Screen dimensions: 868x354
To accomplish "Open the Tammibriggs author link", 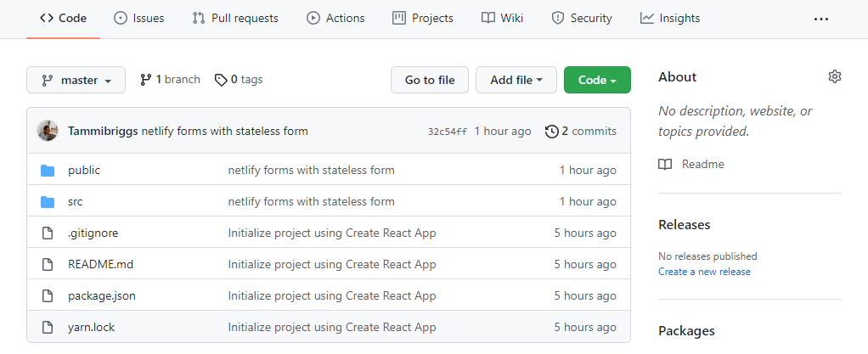I will coord(103,131).
